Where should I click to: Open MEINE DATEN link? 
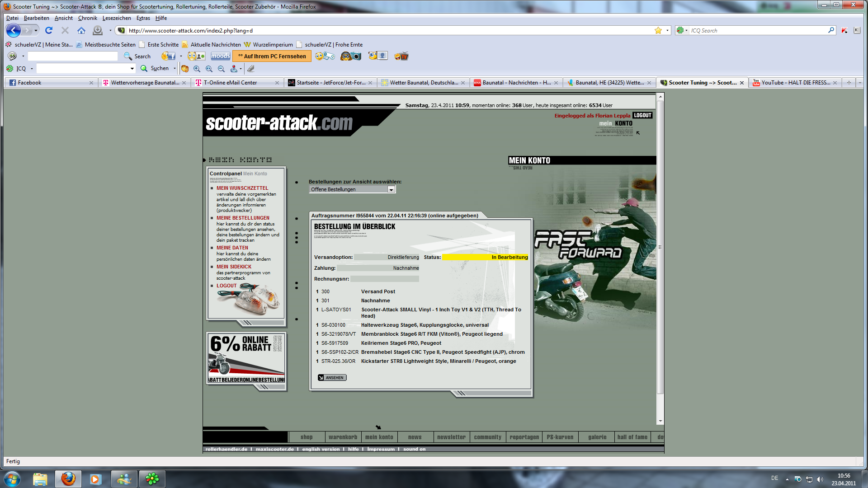(x=232, y=248)
